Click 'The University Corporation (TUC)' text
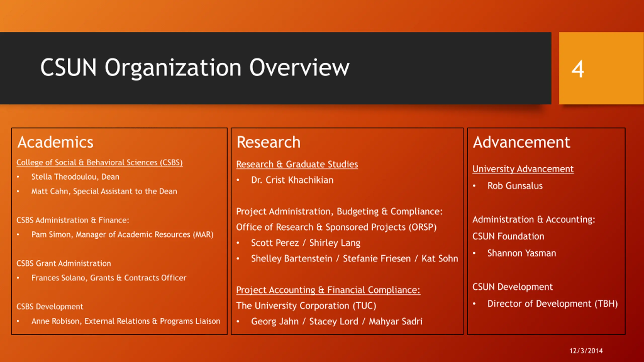 [x=306, y=306]
